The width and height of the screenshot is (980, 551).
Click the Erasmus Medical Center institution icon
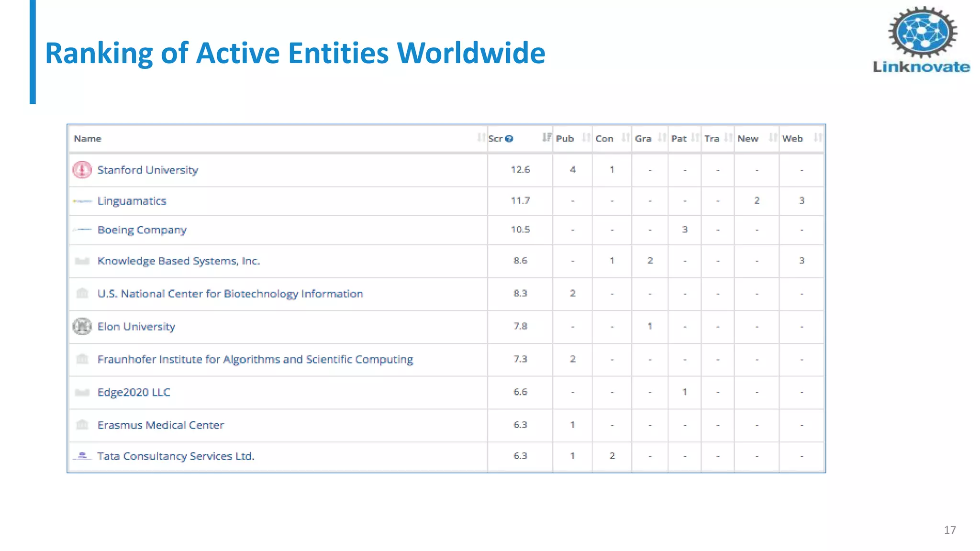coord(82,424)
